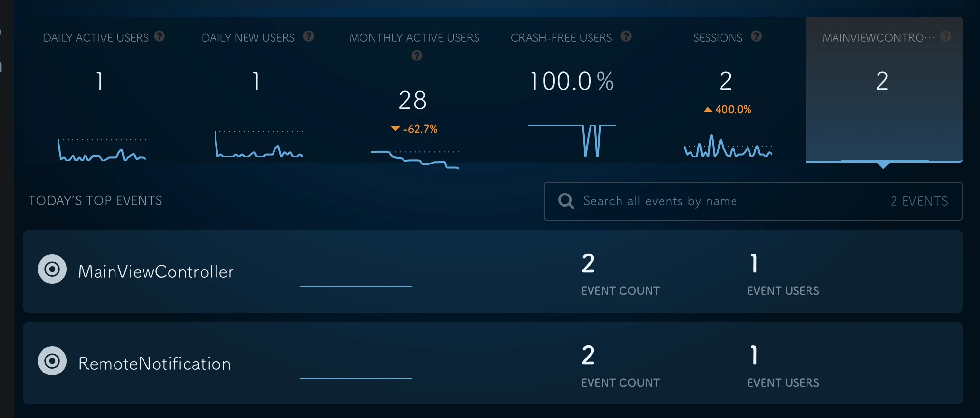Click EVENT COUNT label in RemoteNotification row
This screenshot has width=980, height=418.
pyautogui.click(x=620, y=383)
